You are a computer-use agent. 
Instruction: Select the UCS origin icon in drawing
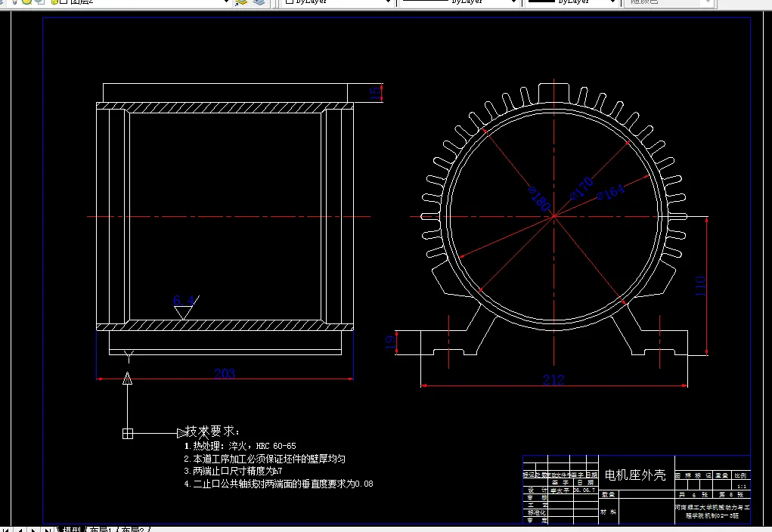point(128,433)
